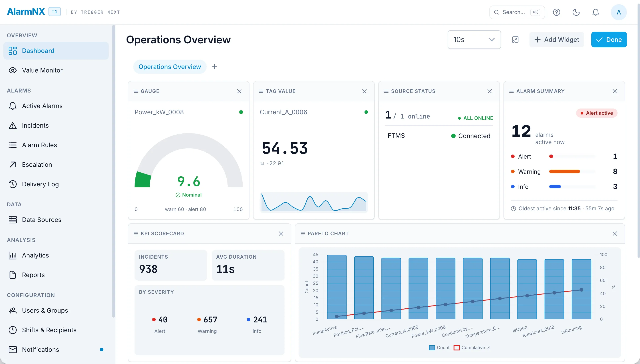The height and width of the screenshot is (364, 640).
Task: Open Escalation in the sidebar
Action: coord(56,165)
